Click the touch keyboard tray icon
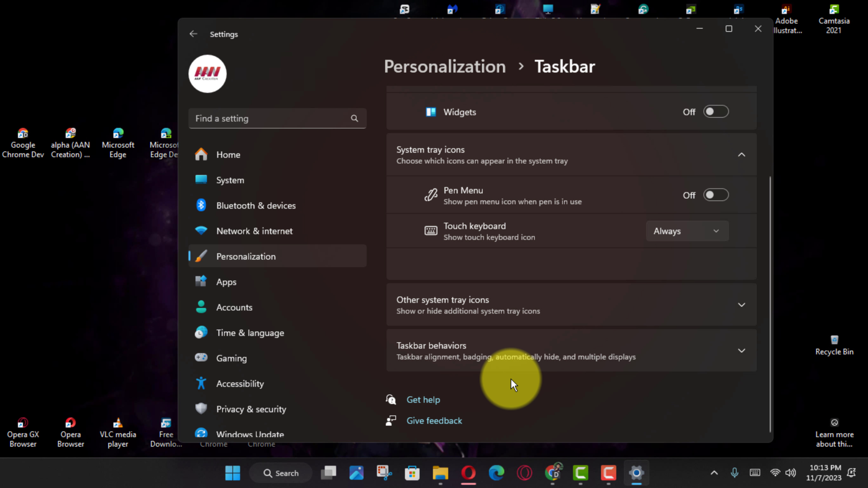Screen dimensions: 868x488 [x=755, y=472]
